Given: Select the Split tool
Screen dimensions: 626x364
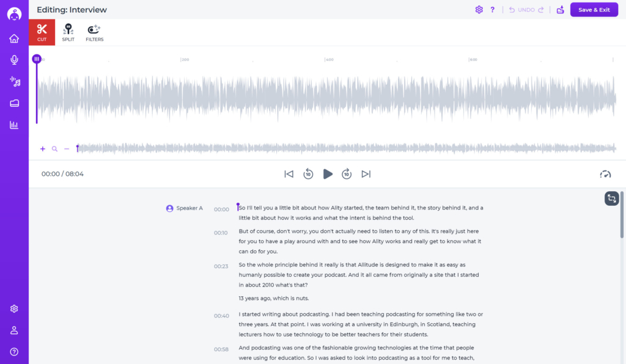Looking at the screenshot, I should click(x=68, y=32).
